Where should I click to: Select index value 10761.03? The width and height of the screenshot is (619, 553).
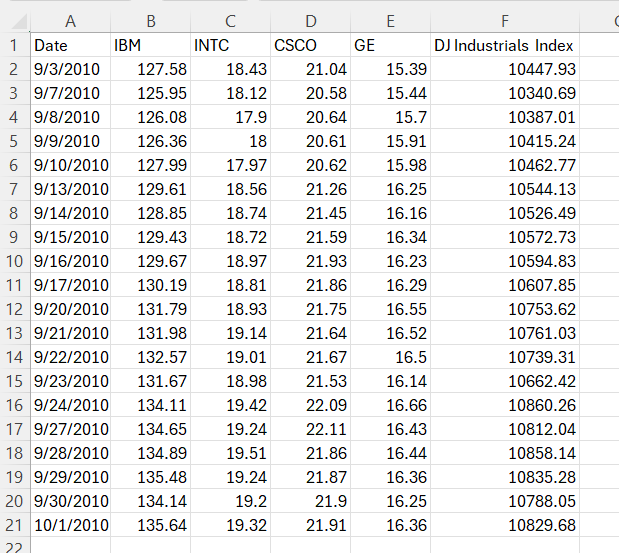coord(505,333)
